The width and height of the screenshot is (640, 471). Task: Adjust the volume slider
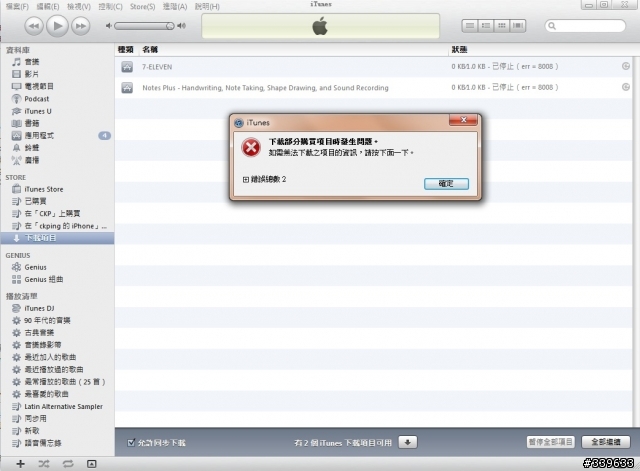click(x=144, y=26)
